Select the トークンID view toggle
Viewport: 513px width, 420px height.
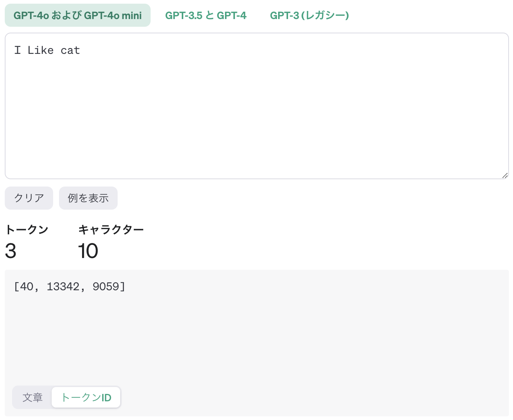86,397
